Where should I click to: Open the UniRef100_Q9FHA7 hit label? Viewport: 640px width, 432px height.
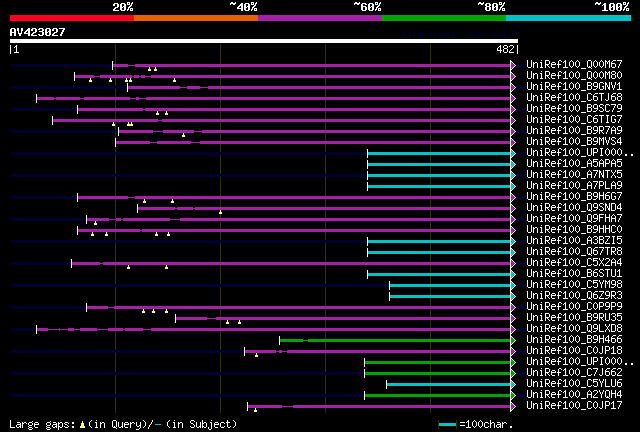tap(574, 219)
